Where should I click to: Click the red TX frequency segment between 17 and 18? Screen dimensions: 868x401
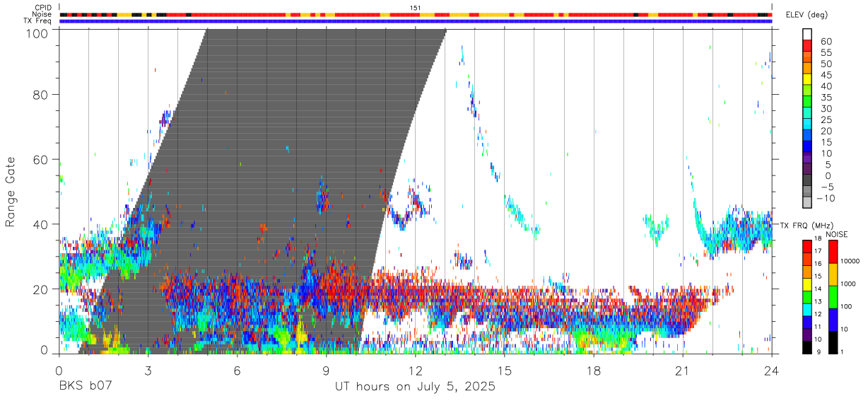pos(807,247)
